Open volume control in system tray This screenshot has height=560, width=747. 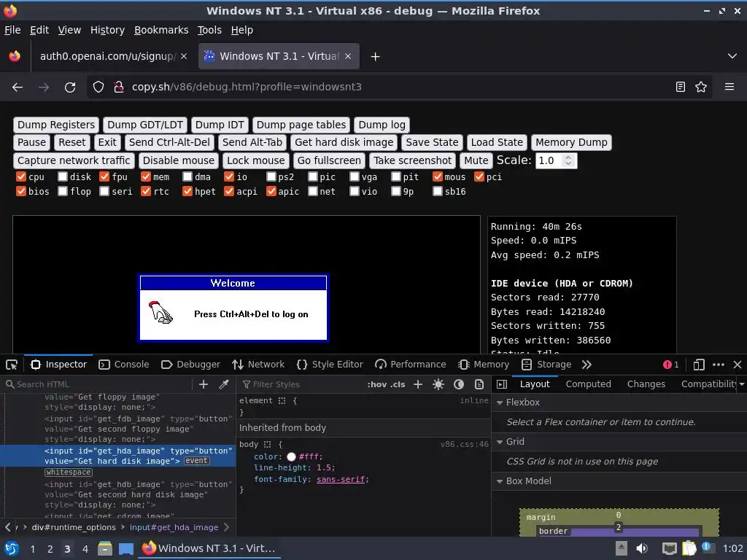[642, 548]
